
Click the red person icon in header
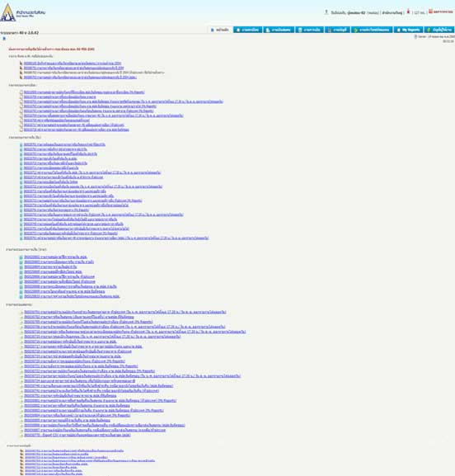(x=408, y=12)
